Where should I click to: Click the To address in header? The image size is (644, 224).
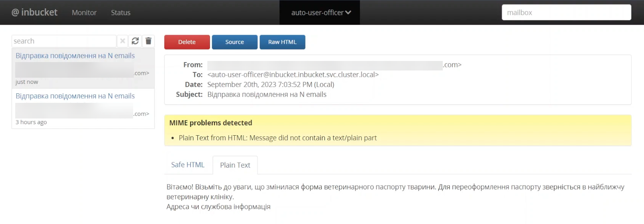[293, 75]
